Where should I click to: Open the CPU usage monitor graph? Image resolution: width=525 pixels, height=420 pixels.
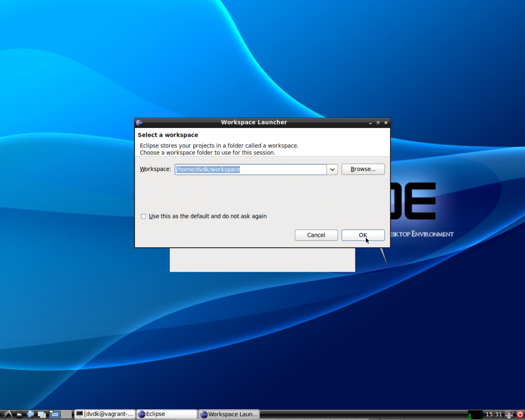pyautogui.click(x=475, y=414)
